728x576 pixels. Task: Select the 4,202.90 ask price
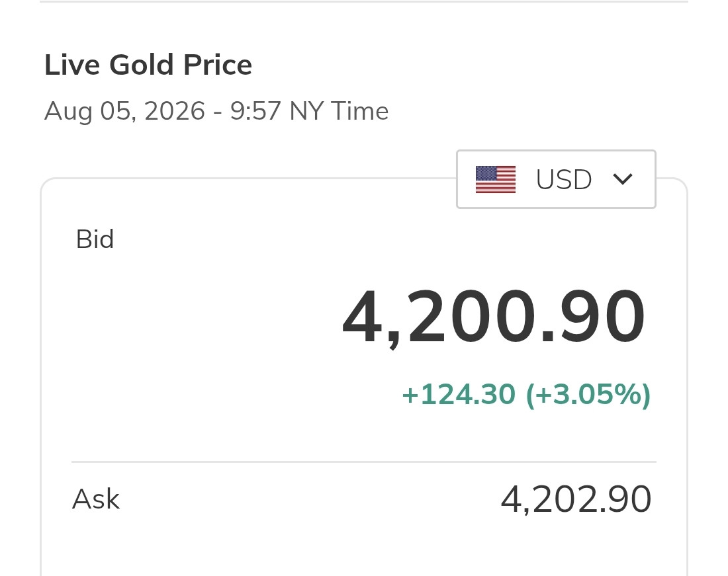[x=576, y=499]
